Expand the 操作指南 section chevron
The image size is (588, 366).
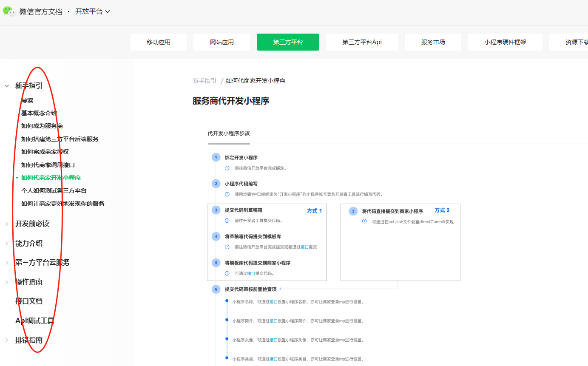point(7,282)
